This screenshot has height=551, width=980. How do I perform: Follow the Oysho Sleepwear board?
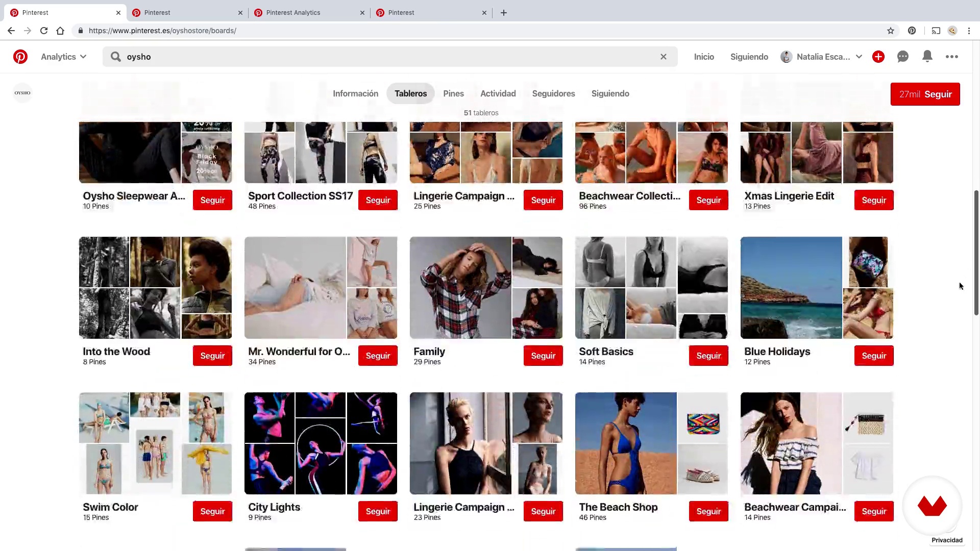[212, 200]
